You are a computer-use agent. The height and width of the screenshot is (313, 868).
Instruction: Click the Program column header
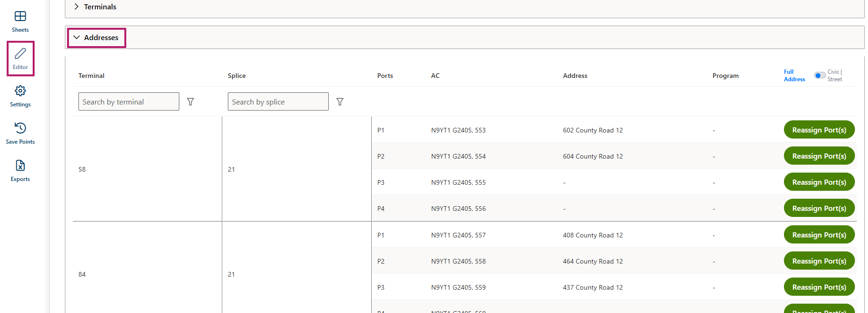coord(726,76)
